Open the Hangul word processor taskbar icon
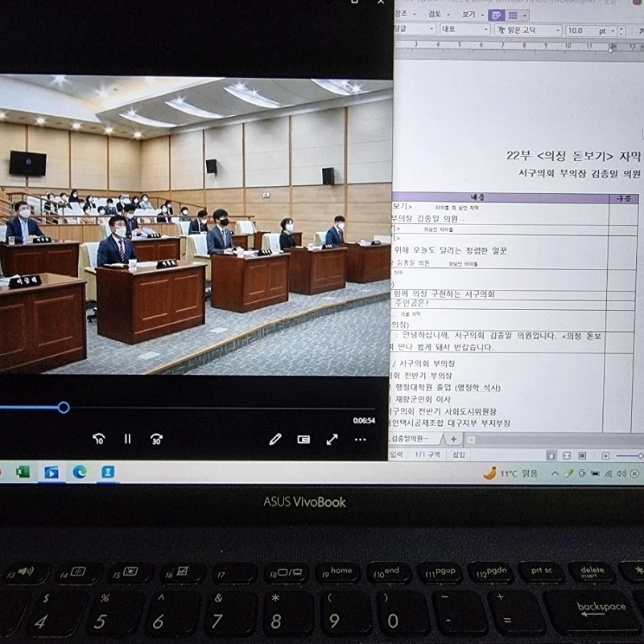Screen dimensions: 644x644 [x=108, y=473]
